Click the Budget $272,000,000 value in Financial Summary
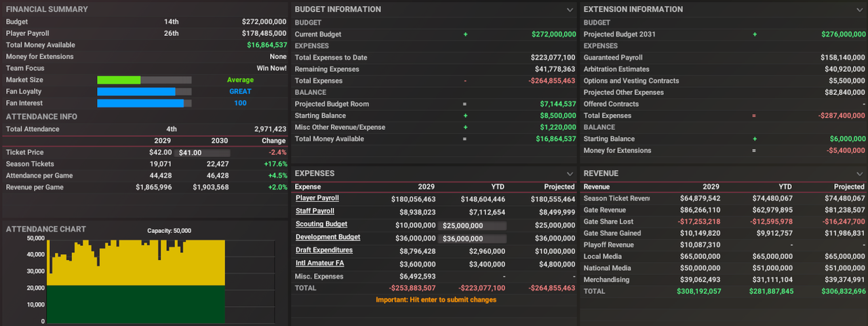This screenshot has height=326, width=868. (264, 22)
